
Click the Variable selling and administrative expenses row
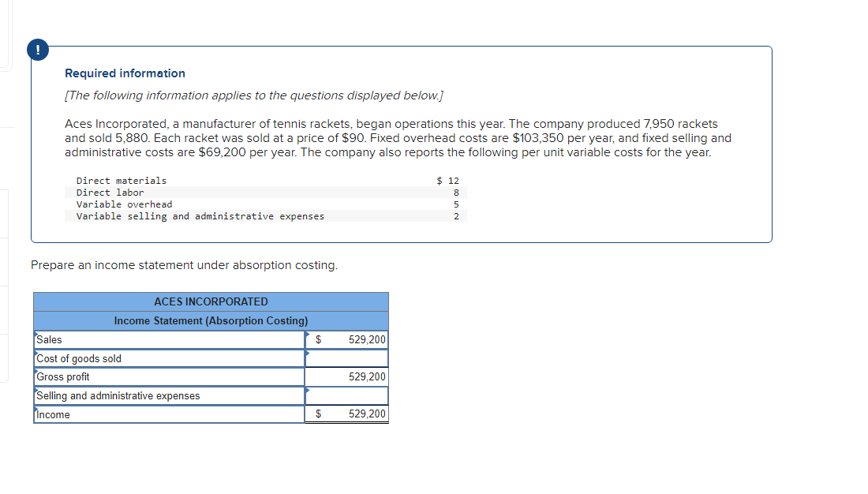pyautogui.click(x=266, y=216)
